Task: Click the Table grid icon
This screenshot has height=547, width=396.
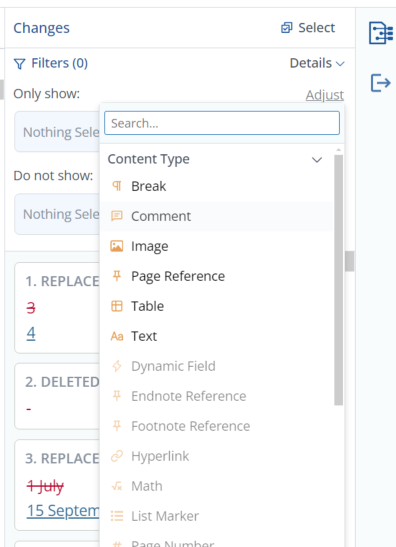Action: click(x=117, y=306)
